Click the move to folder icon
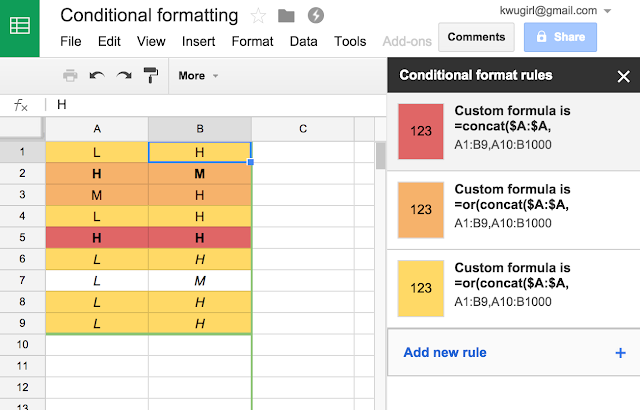The image size is (640, 410). (x=287, y=15)
